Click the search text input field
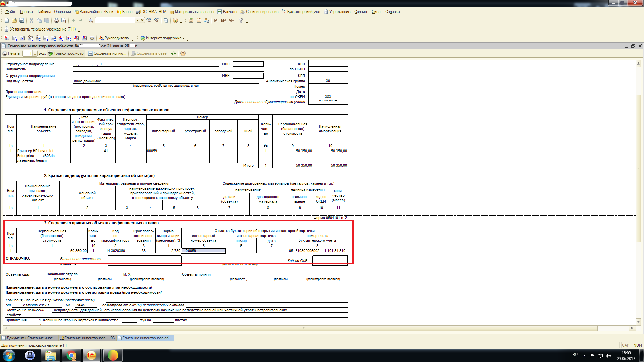This screenshot has height=362, width=644. 115,20
